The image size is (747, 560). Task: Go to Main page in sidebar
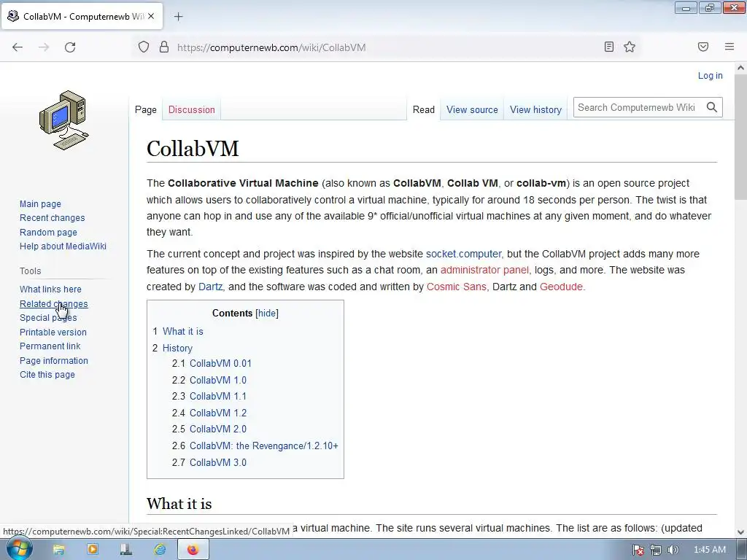tap(40, 204)
